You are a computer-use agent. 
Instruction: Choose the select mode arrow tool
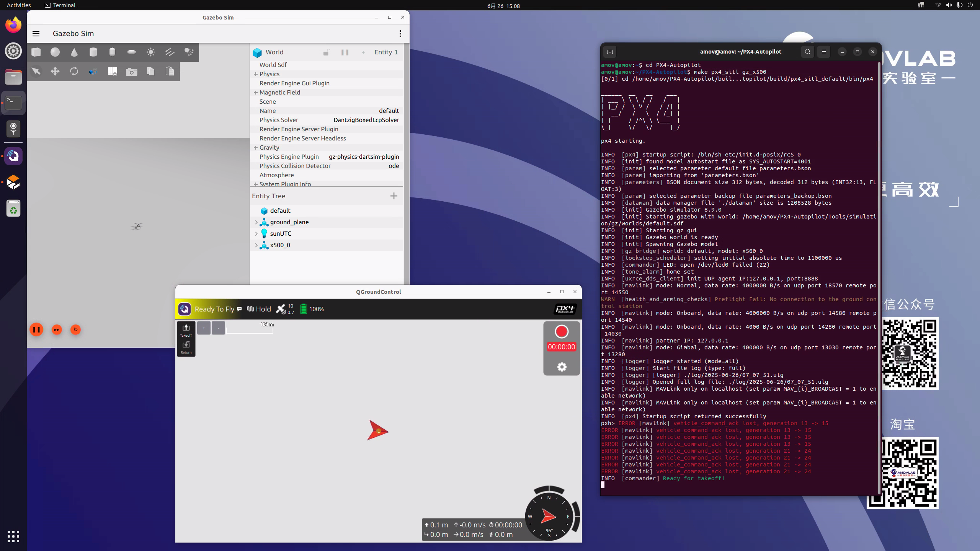36,71
